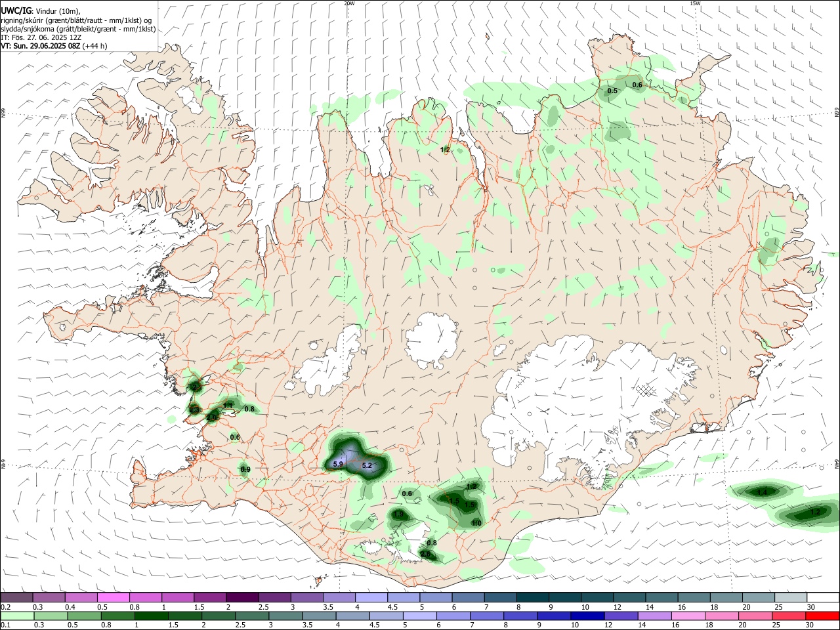Image resolution: width=840 pixels, height=630 pixels.
Task: Pick the bright red rain-scale swatch at 30
Action: [x=823, y=616]
